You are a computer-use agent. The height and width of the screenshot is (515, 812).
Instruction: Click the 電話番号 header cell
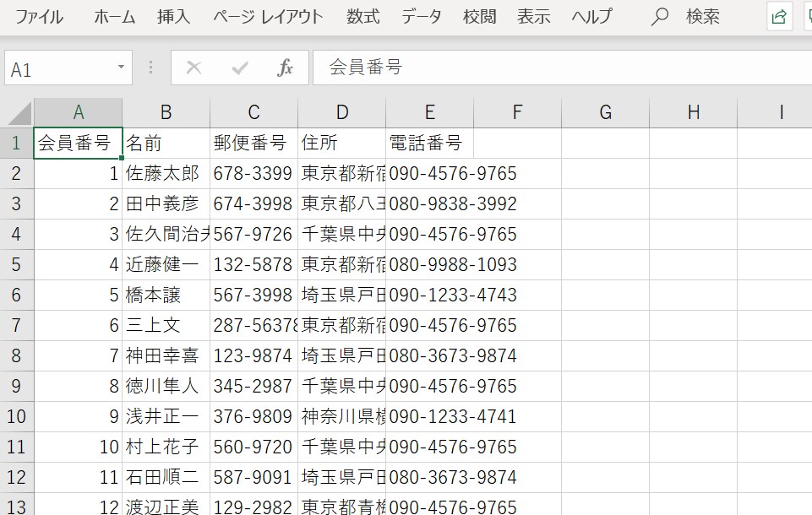429,143
